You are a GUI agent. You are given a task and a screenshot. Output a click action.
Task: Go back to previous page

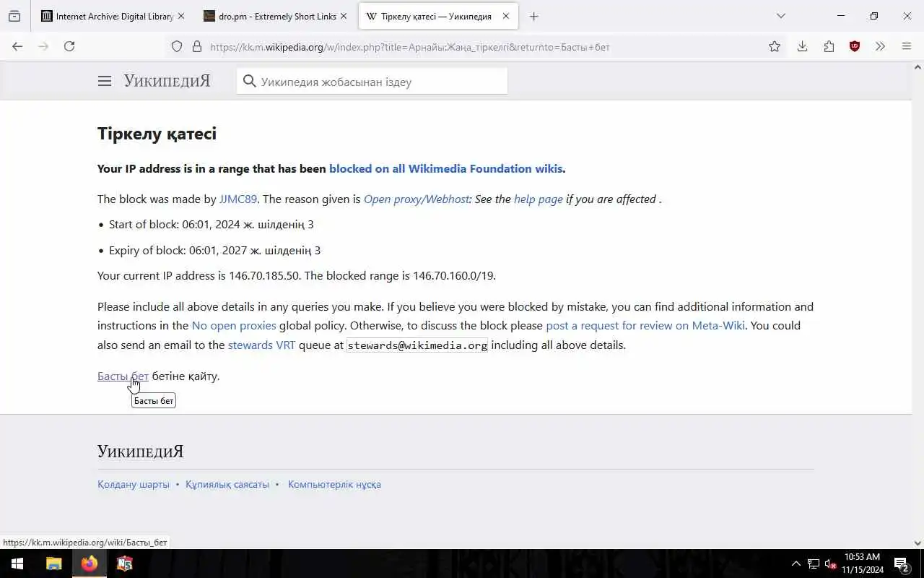pyautogui.click(x=17, y=46)
